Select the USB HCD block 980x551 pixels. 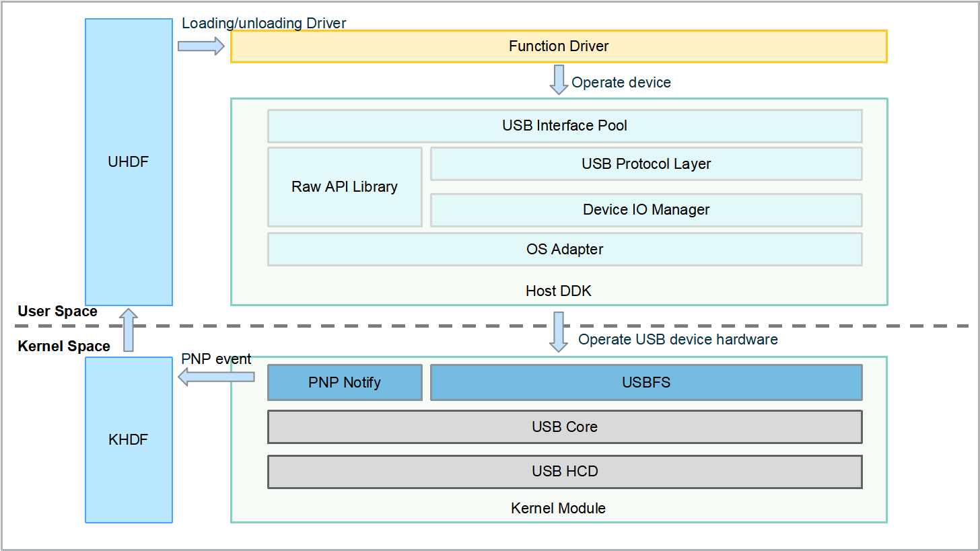click(x=565, y=472)
